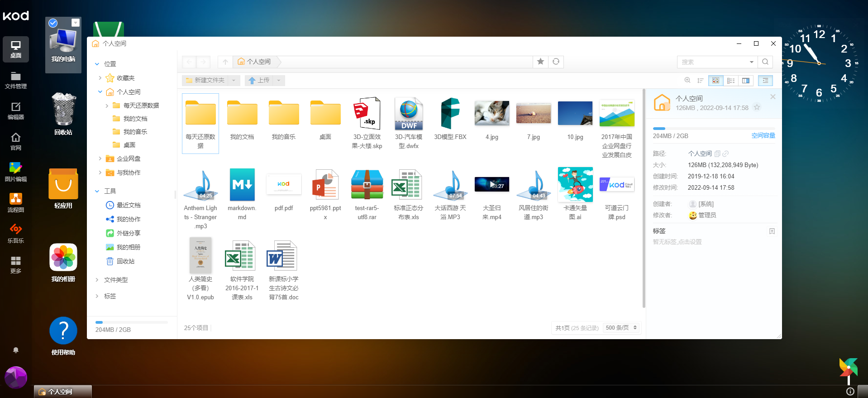Click the zoom-in magnifier icon in toolbar

687,81
